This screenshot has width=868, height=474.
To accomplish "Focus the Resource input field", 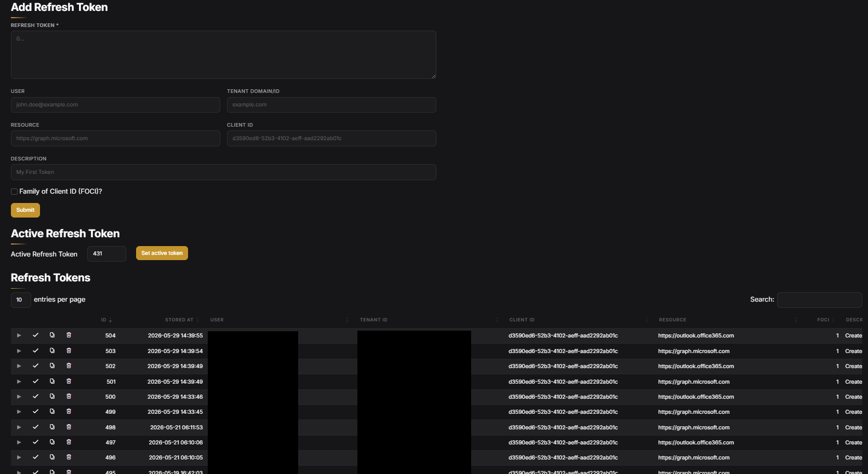I will click(x=115, y=139).
